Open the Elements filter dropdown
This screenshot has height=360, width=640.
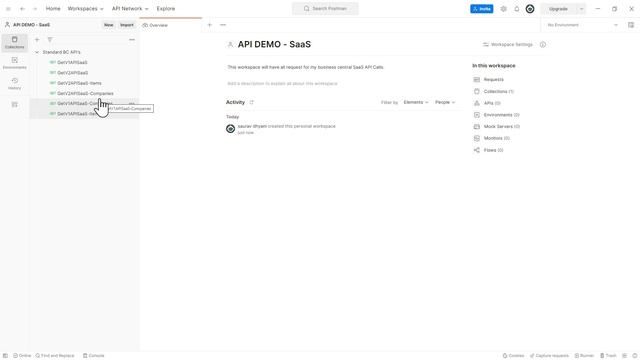coord(416,102)
